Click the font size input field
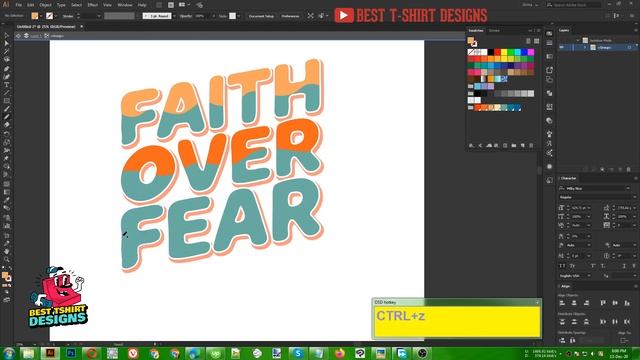Image resolution: width=640 pixels, height=360 pixels. click(578, 208)
